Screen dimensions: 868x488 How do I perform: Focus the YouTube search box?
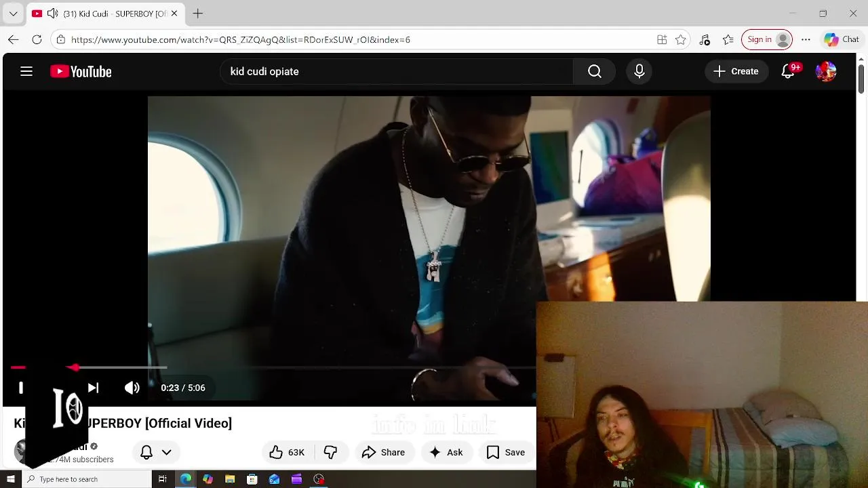click(397, 71)
